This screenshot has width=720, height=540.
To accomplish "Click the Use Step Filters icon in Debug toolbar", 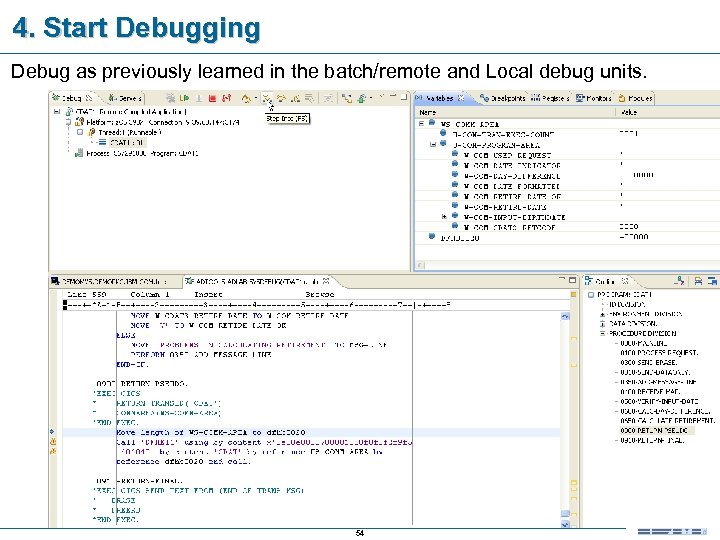I will 347,98.
